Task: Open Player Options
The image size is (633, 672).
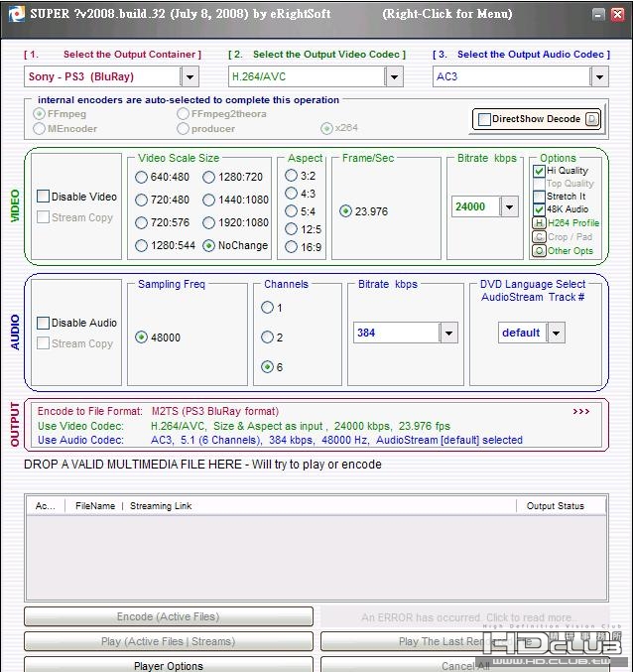Action: tap(168, 665)
